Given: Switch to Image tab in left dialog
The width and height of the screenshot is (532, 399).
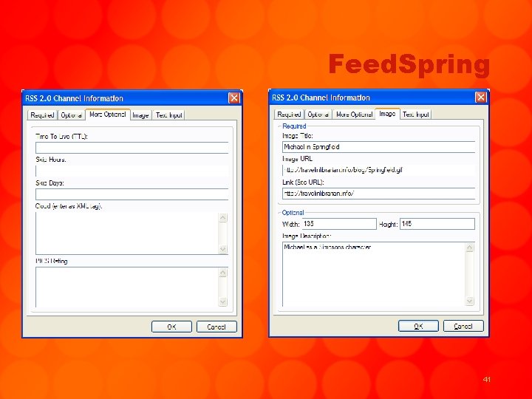Looking at the screenshot, I should pyautogui.click(x=140, y=115).
